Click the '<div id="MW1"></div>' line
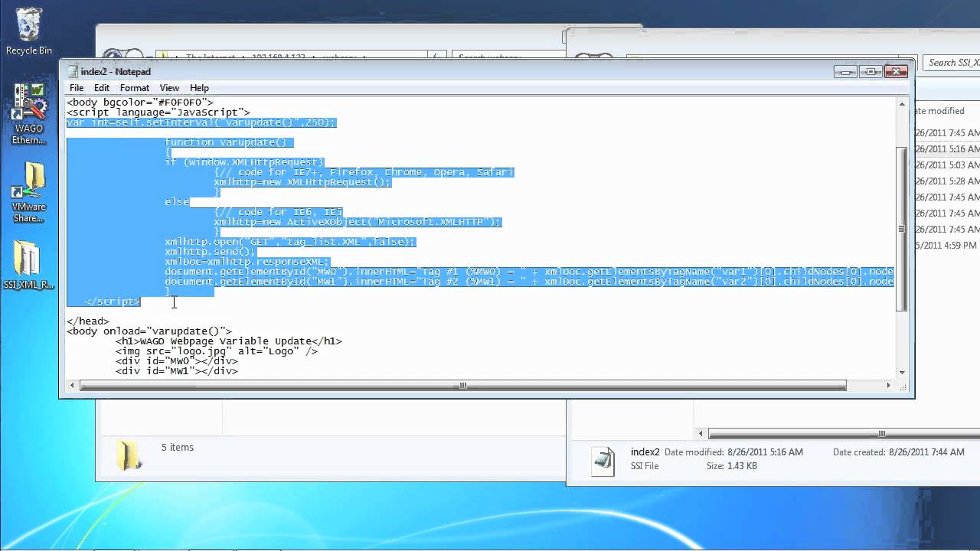This screenshot has height=551, width=980. [x=177, y=370]
